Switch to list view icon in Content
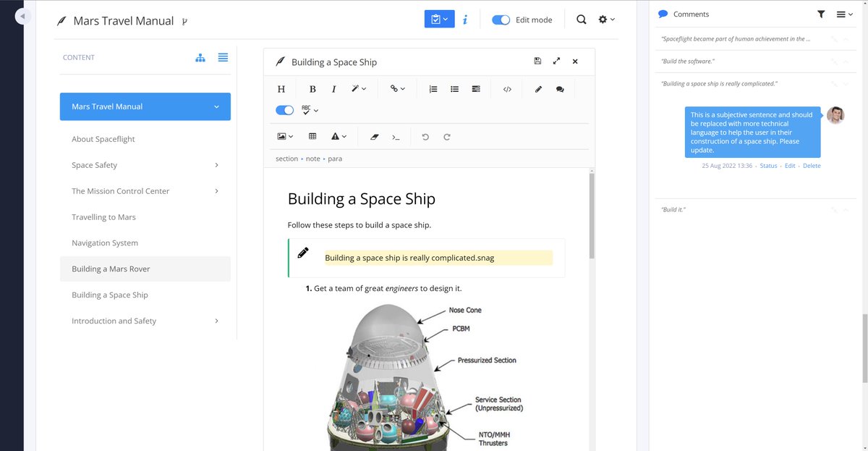Viewport: 868px width, 451px height. 223,57
